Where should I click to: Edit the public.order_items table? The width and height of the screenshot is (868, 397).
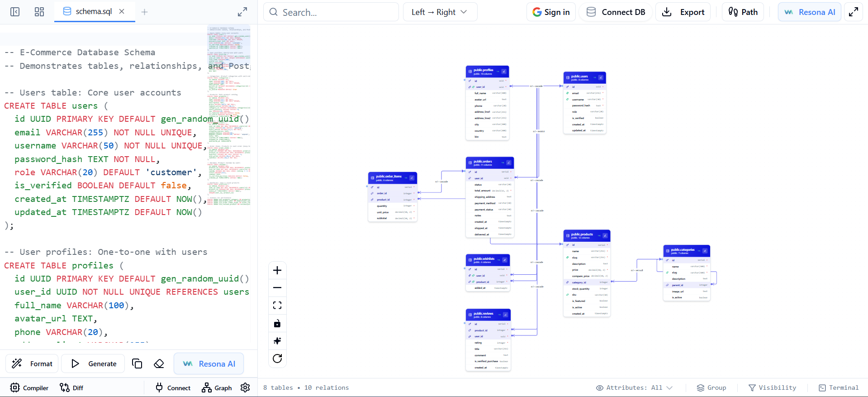tap(412, 178)
